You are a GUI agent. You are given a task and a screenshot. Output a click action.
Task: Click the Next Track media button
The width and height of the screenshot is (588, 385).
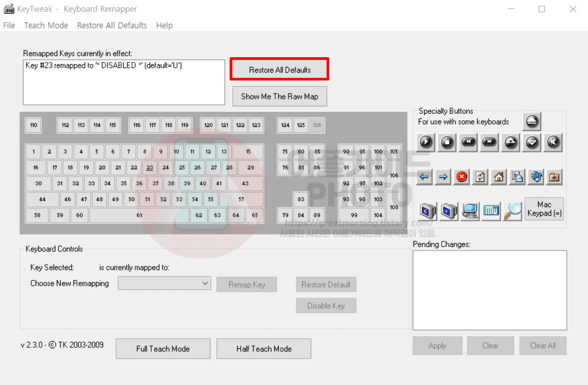tap(489, 142)
